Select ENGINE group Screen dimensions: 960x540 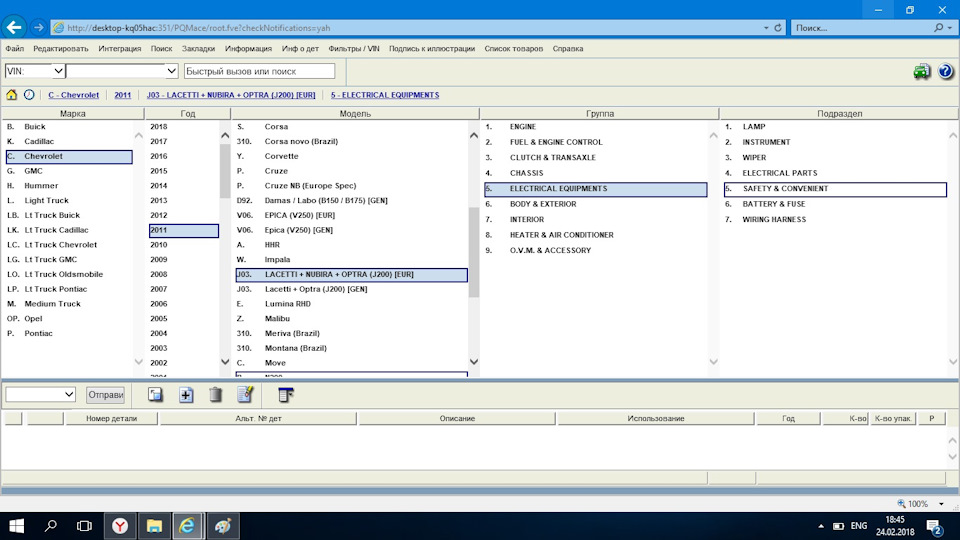[596, 127]
